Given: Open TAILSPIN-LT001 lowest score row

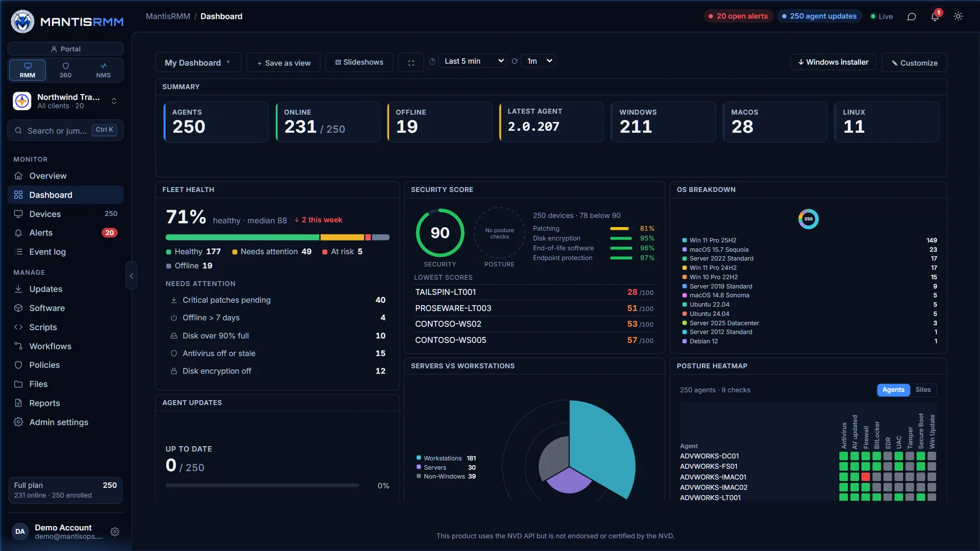Looking at the screenshot, I should [534, 292].
